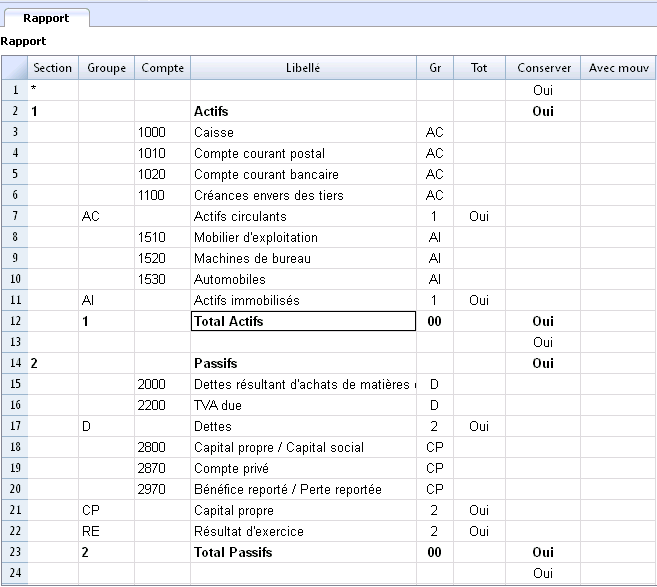Click 'Mobilier d'exploitation' cell
The height and width of the screenshot is (587, 657).
(303, 237)
